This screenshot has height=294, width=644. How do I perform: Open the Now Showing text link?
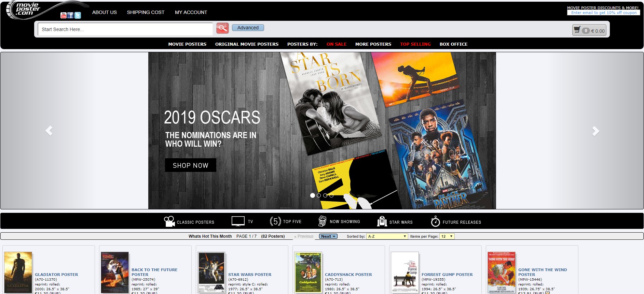(345, 222)
